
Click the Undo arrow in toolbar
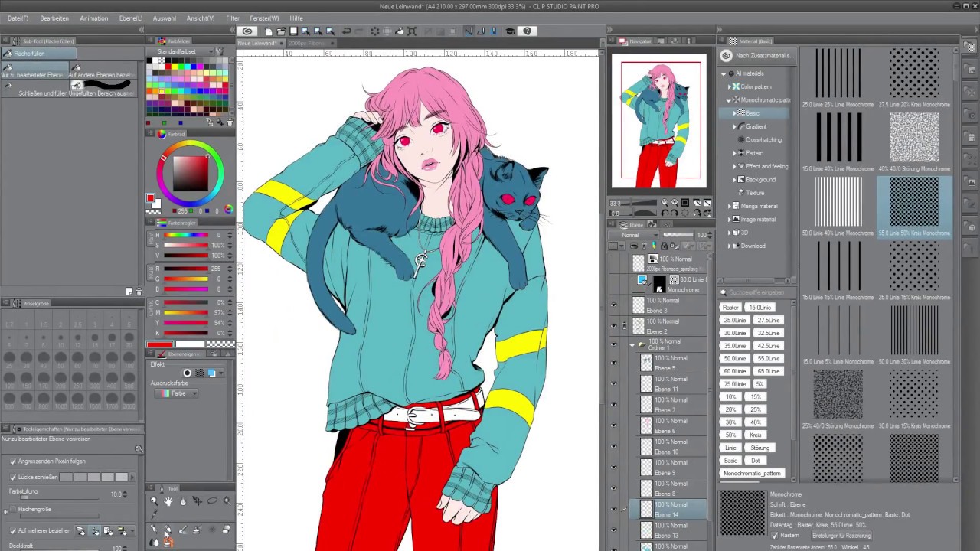pyautogui.click(x=346, y=31)
